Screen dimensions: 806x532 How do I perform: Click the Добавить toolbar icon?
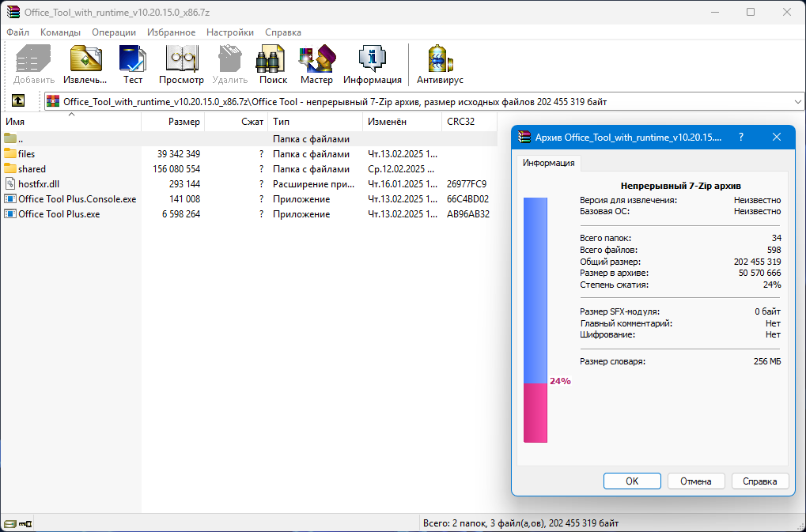pos(34,64)
